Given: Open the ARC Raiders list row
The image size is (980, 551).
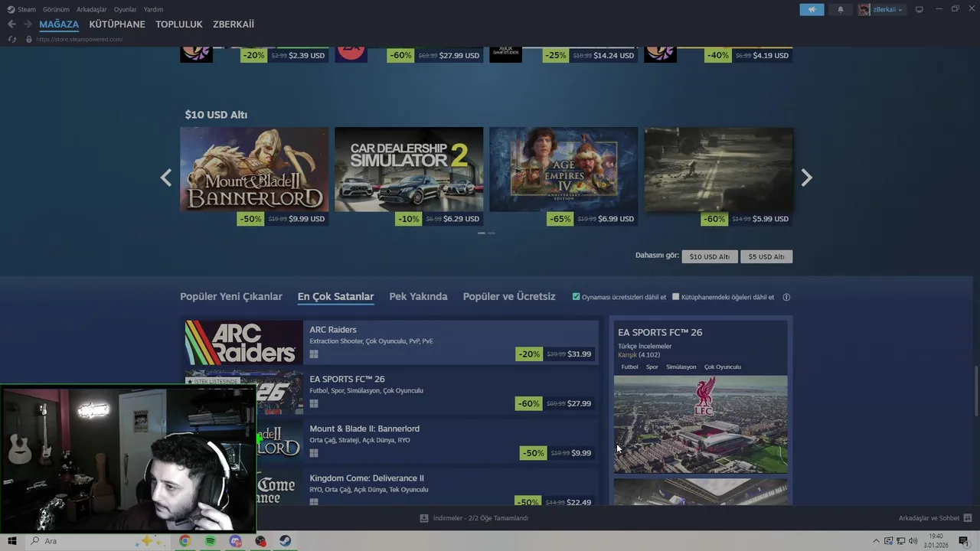Looking at the screenshot, I should pos(391,342).
